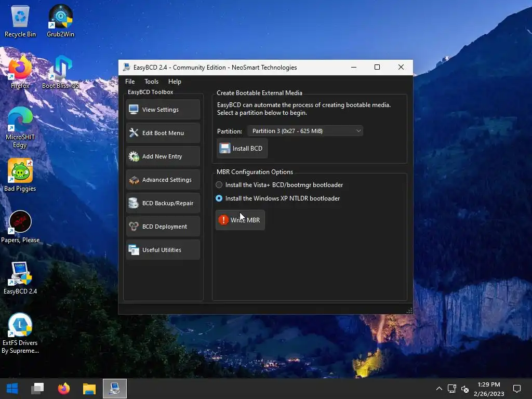Image resolution: width=532 pixels, height=399 pixels.
Task: Select the Boot Bliss-OS desktop shortcut
Action: (60, 73)
